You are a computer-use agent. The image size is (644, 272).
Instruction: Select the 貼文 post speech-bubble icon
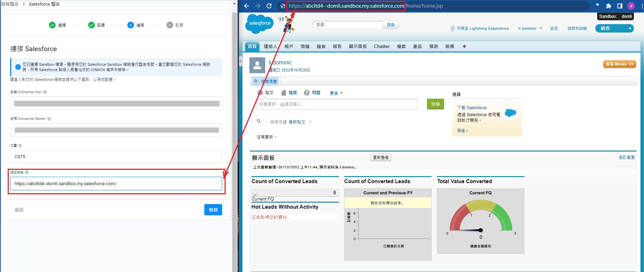click(x=260, y=93)
